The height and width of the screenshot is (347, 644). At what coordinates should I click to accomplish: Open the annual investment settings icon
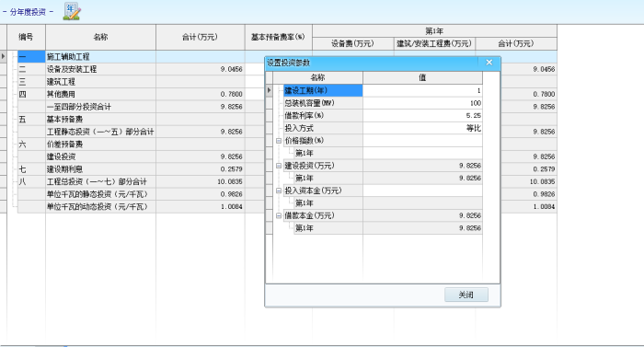click(x=72, y=11)
